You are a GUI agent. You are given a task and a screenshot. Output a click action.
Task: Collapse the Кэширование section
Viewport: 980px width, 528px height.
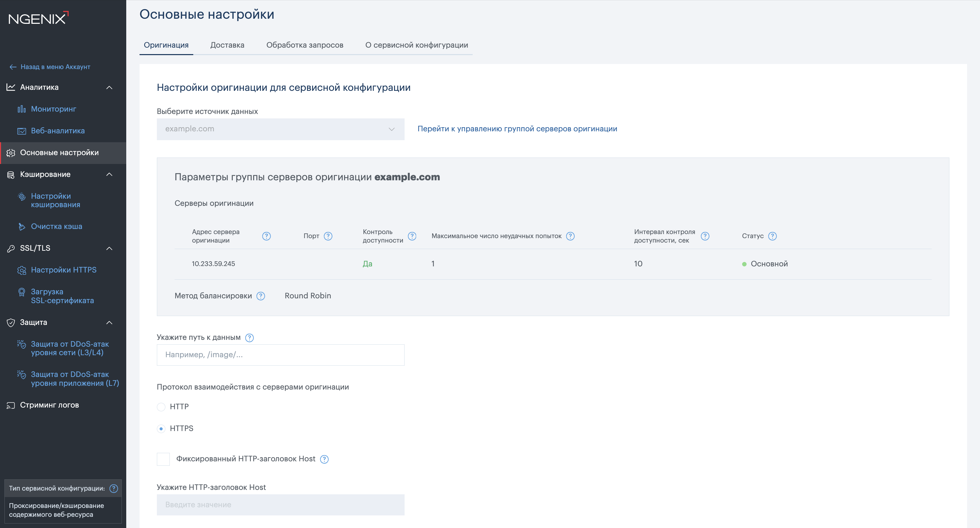(110, 174)
